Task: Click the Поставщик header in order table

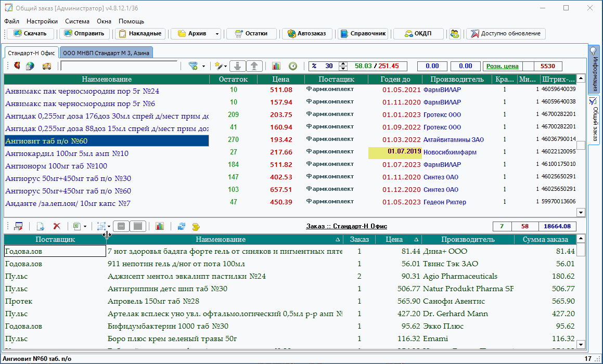Action: tap(55, 239)
